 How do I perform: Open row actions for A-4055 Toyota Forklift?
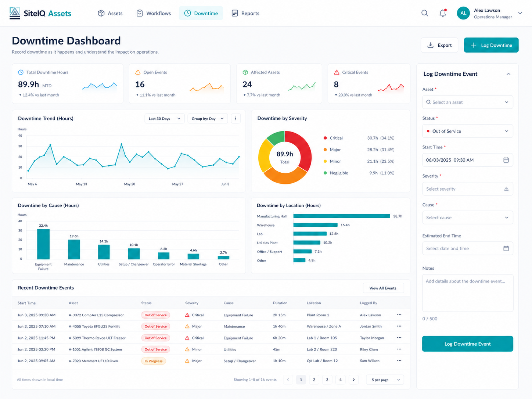click(399, 326)
